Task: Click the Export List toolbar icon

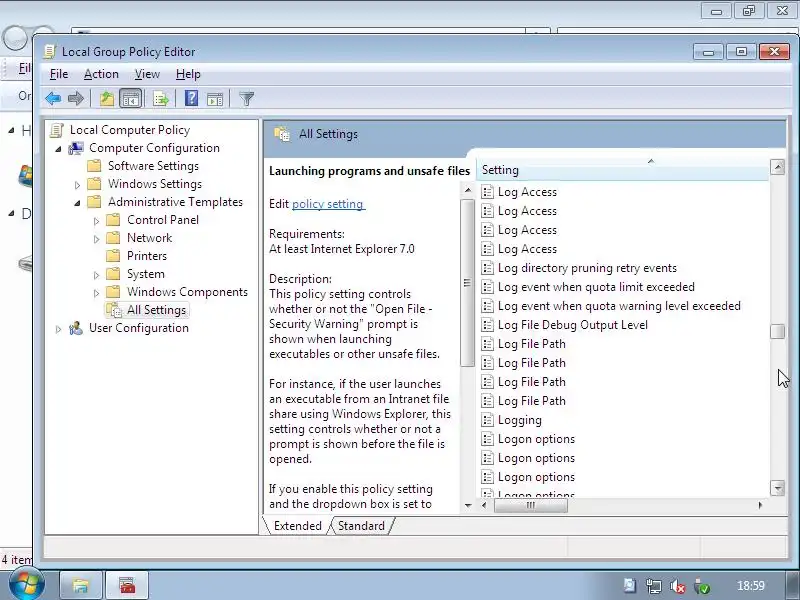Action: point(160,98)
